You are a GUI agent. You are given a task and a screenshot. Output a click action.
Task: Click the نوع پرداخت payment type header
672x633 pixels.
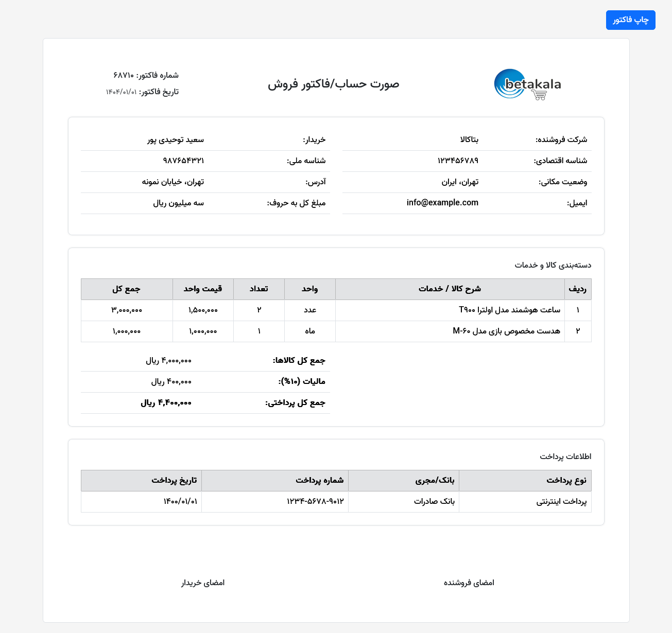[x=566, y=480]
